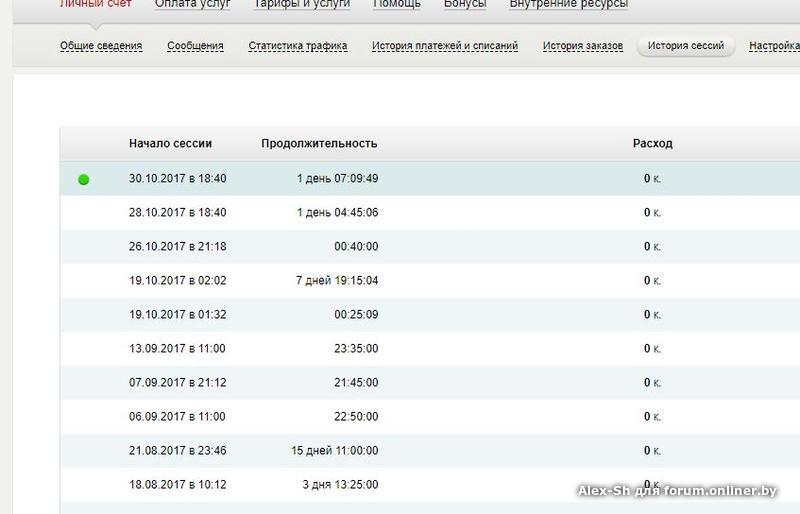Click the Продолжительность column header
This screenshot has height=514, width=800.
(x=319, y=143)
